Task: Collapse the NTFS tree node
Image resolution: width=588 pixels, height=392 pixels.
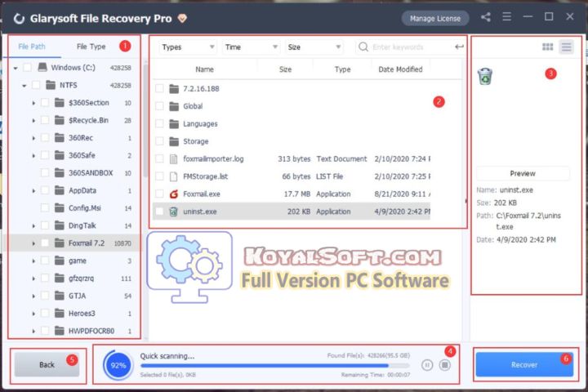Action: pos(24,86)
